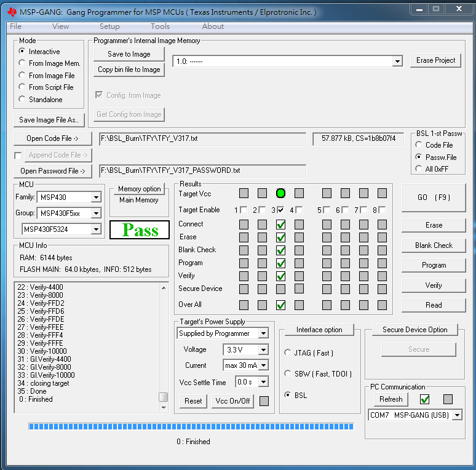The width and height of the screenshot is (476, 470).
Task: Click the Connect result checkmark for target 3
Action: click(280, 225)
